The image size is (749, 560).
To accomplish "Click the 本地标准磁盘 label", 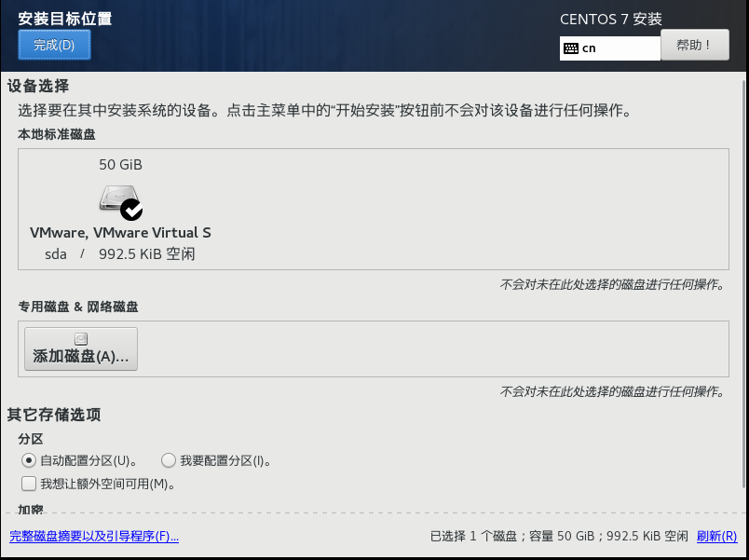I will point(57,134).
